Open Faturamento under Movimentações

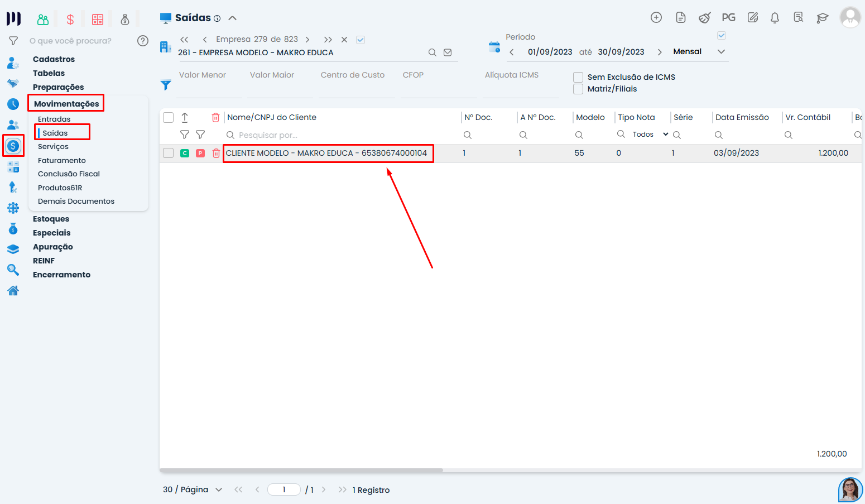(x=62, y=160)
